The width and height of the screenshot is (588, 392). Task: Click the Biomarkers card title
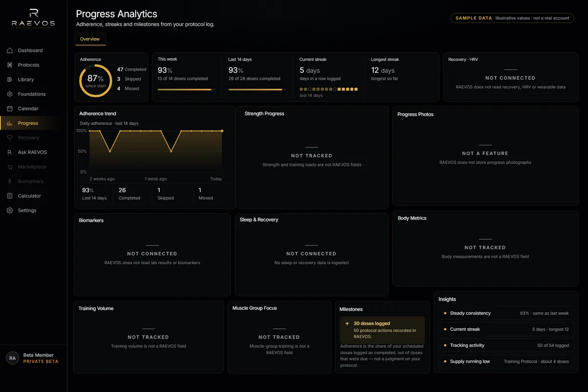pyautogui.click(x=91, y=220)
